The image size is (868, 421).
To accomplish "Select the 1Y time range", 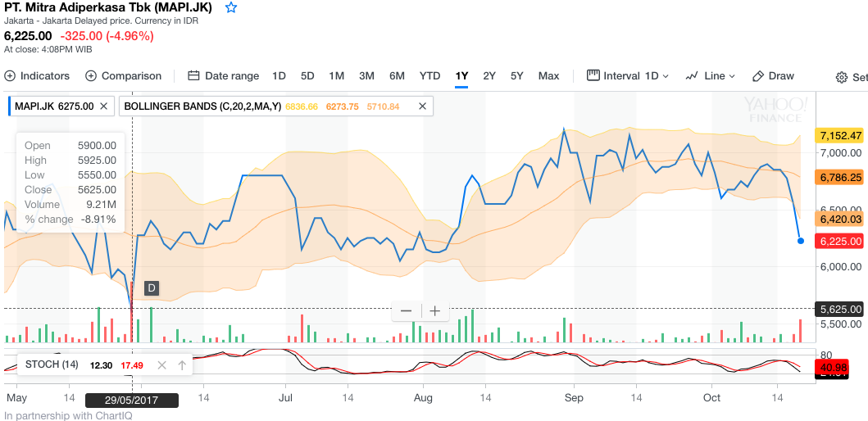I will [x=461, y=76].
